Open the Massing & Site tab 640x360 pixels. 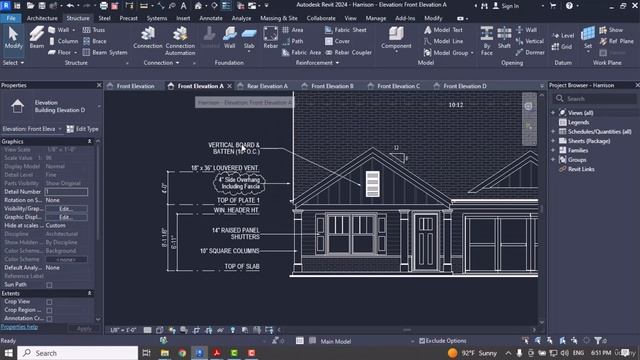pos(279,18)
